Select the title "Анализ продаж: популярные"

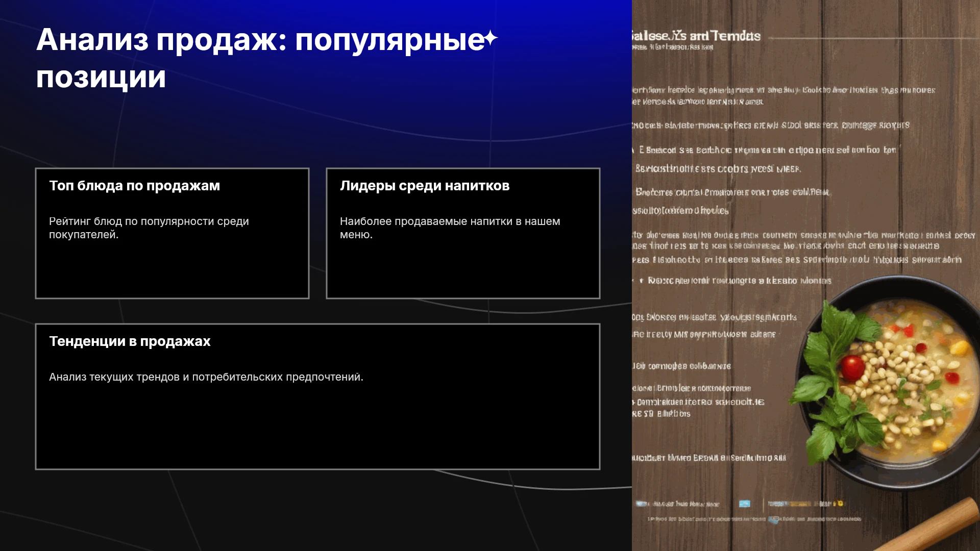(x=260, y=40)
